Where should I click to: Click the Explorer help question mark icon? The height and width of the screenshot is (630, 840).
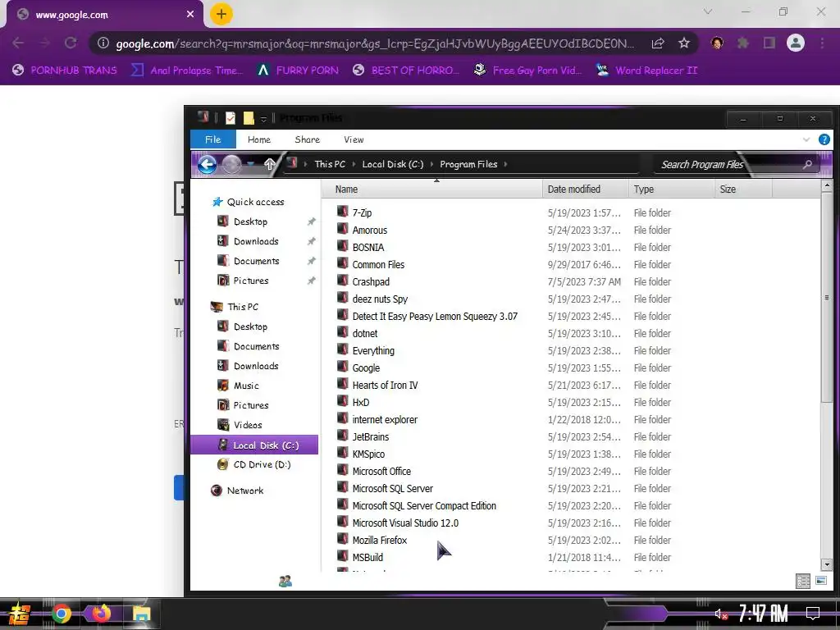pyautogui.click(x=824, y=139)
